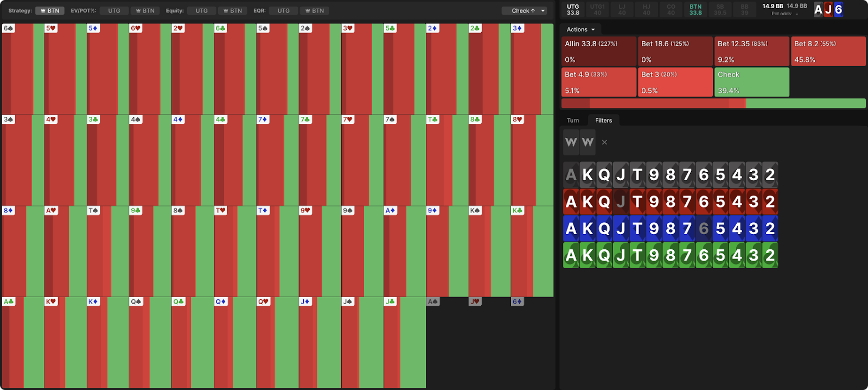
Task: Select the Filters tab
Action: click(603, 121)
